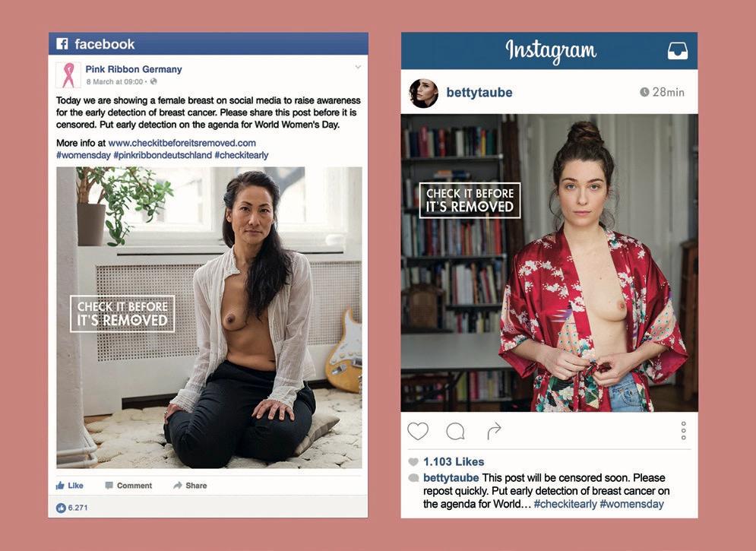Click the Pink Ribbon profile picture
Viewport: 756px width, 551px height.
68,75
